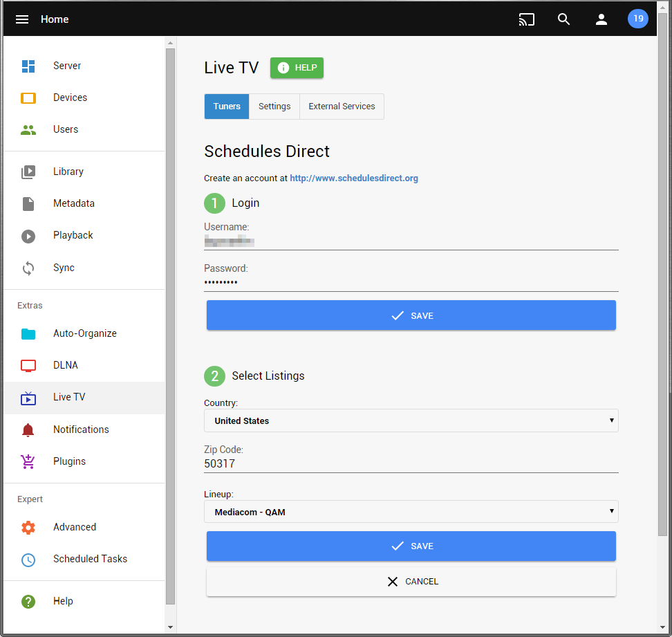This screenshot has height=637, width=672.
Task: Click the sidebar scrollbar up arrow
Action: tap(170, 43)
